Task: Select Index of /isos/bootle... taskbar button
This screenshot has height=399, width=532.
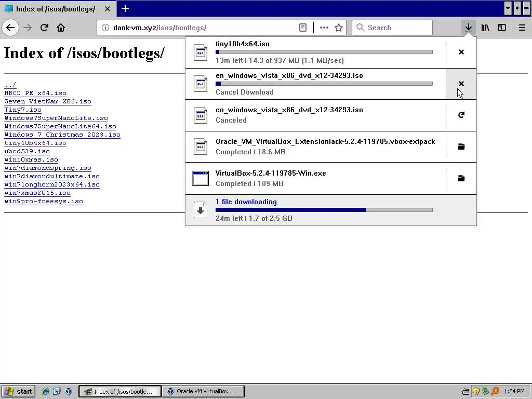Action: 120,391
